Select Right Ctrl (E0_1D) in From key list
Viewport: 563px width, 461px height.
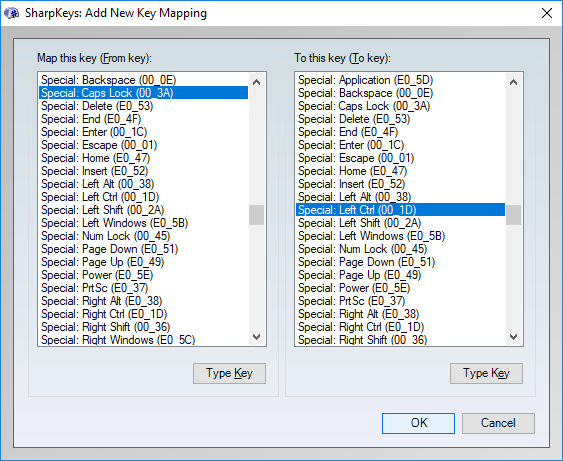143,314
